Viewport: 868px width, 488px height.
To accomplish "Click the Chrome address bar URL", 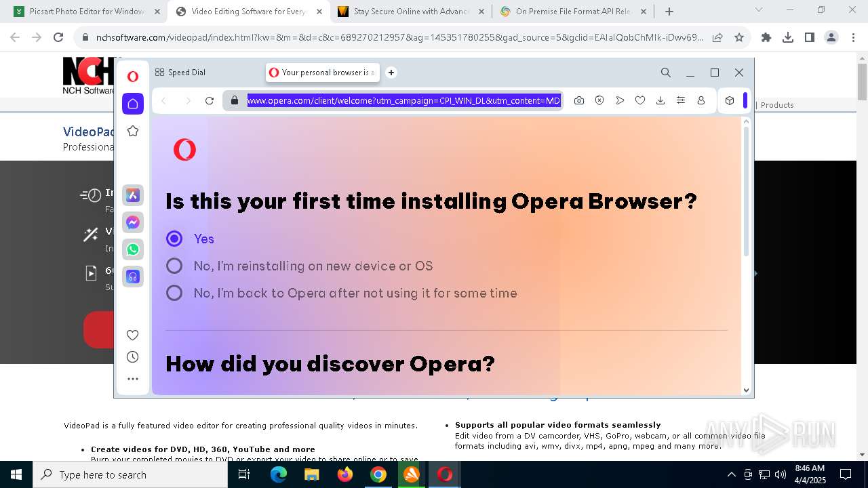I will pos(399,38).
